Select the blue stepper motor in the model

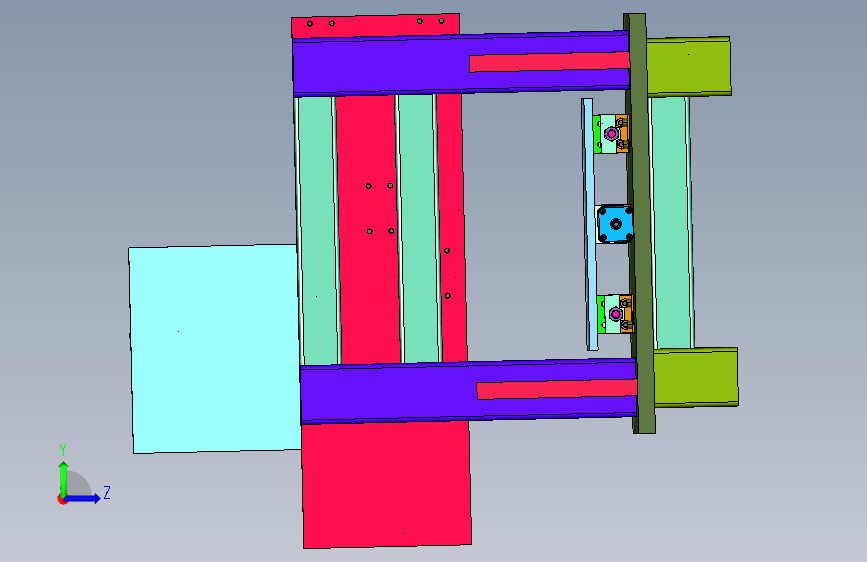[x=615, y=224]
